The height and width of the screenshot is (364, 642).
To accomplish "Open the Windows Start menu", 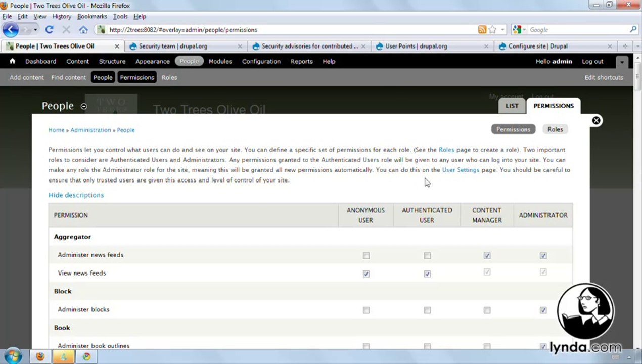I will click(13, 356).
